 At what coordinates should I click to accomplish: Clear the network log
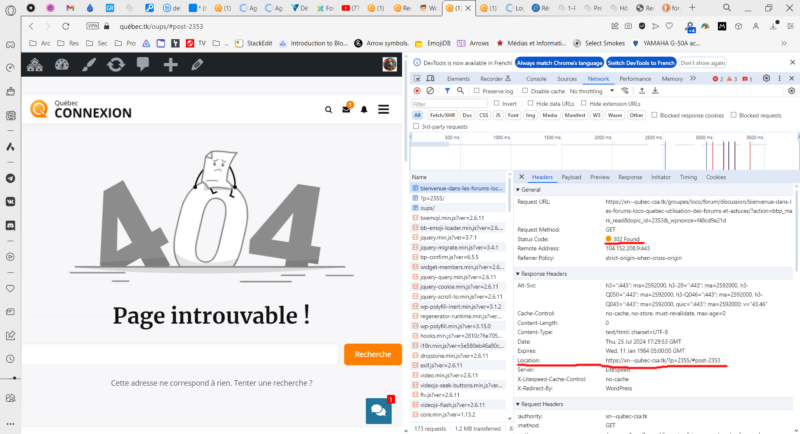tap(430, 91)
